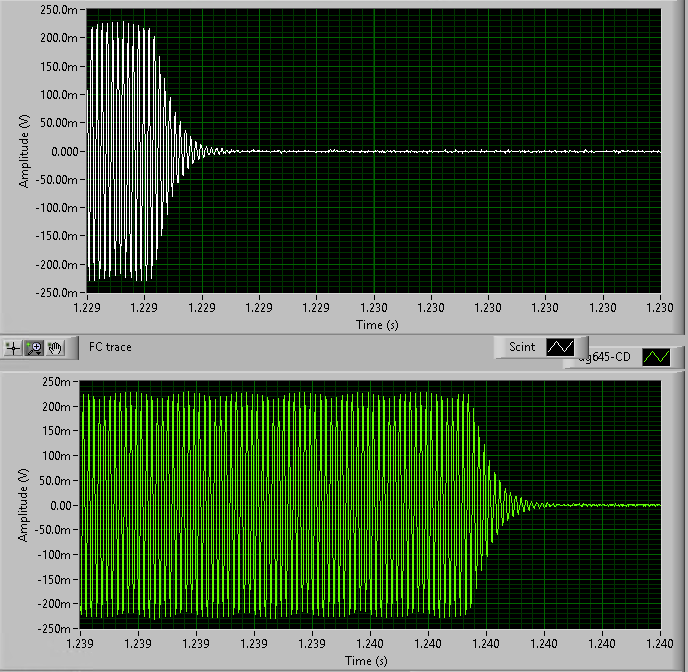Click the green dg645-CD waveform plot area
This screenshot has width=688, height=672.
click(x=370, y=504)
